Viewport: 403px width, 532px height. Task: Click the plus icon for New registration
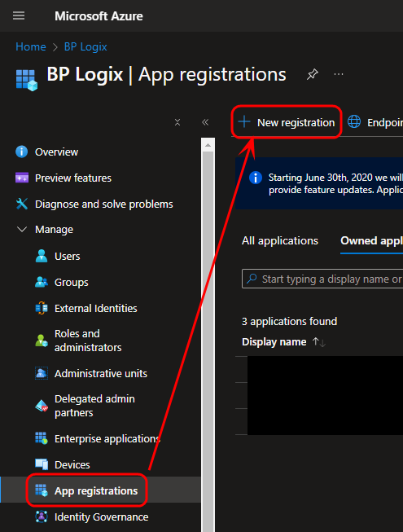[x=244, y=122]
